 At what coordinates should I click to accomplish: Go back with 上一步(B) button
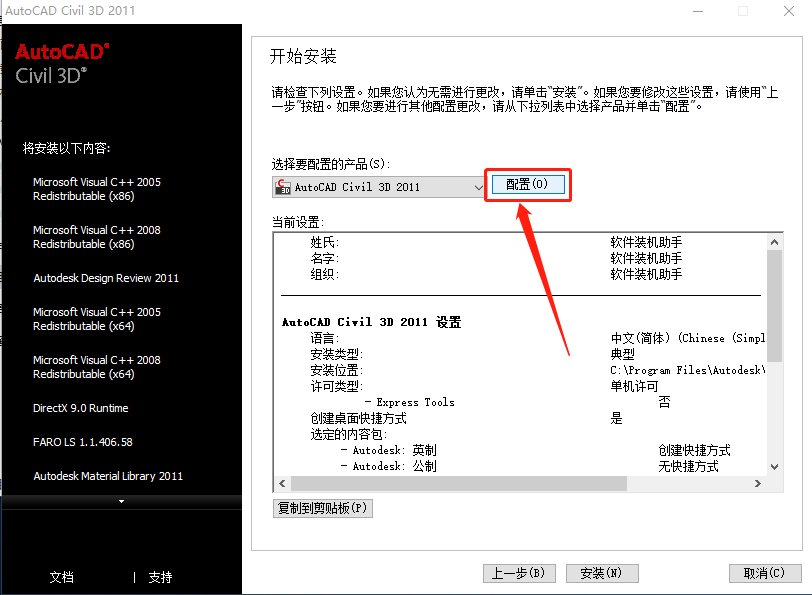[519, 573]
